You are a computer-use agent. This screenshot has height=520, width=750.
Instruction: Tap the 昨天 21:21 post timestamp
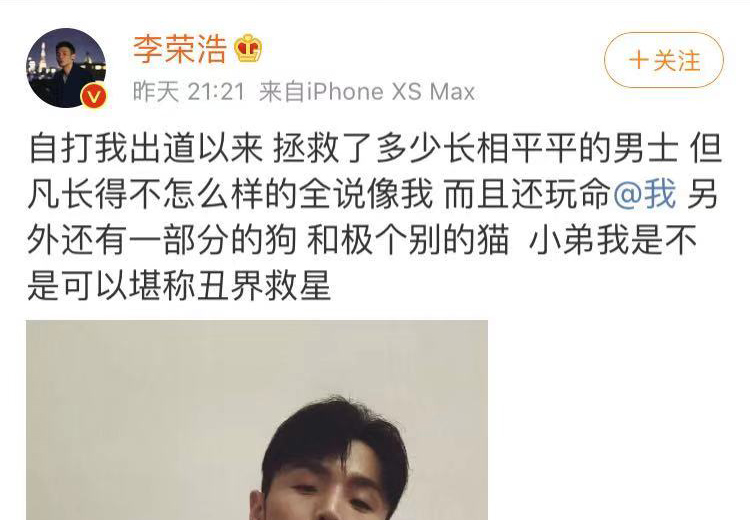tap(188, 91)
